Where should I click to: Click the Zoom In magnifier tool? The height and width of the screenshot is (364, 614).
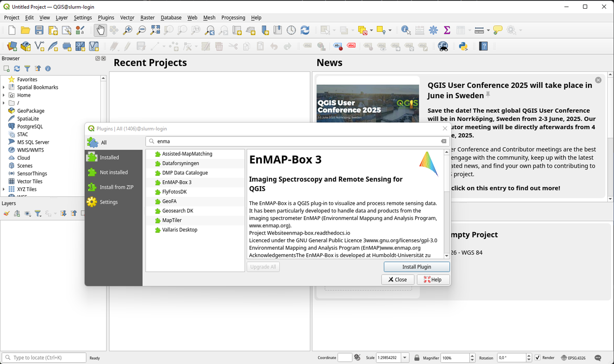coord(128,30)
